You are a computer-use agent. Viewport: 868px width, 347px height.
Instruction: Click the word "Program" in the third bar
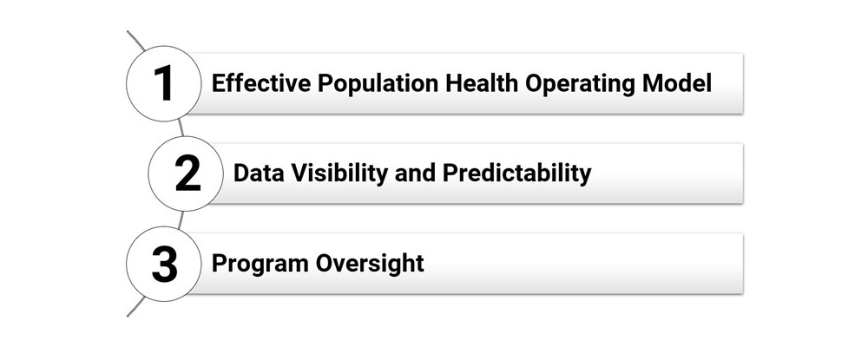(260, 264)
